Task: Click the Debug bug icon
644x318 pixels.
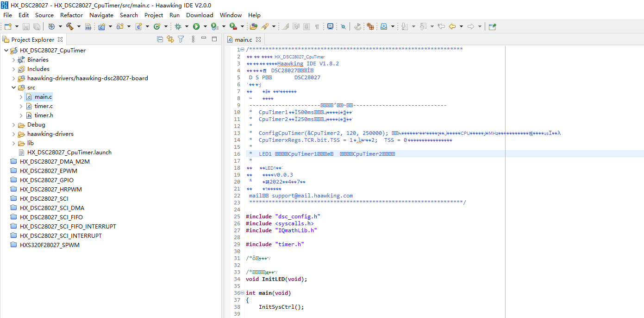Action: pyautogui.click(x=178, y=26)
